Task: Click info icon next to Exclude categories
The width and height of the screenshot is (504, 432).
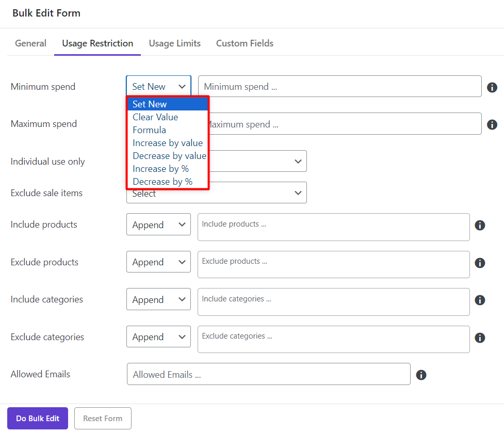Action: (x=480, y=338)
